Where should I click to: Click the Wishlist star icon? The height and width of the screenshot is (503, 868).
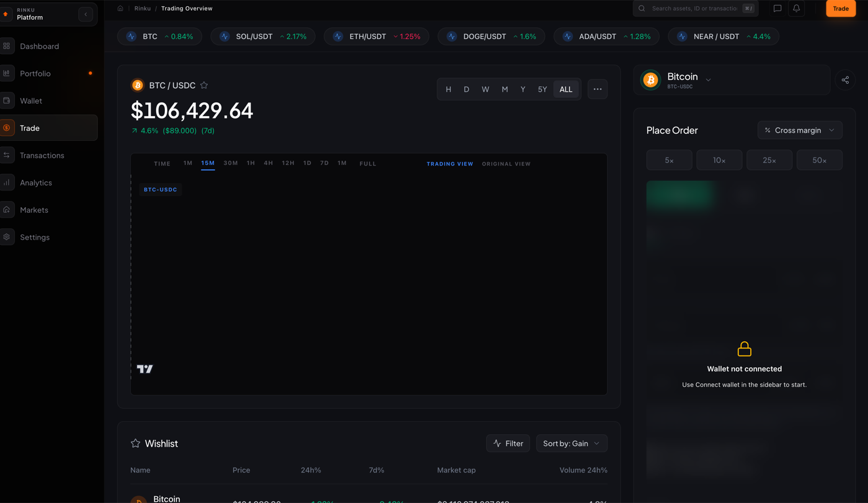pos(135,443)
